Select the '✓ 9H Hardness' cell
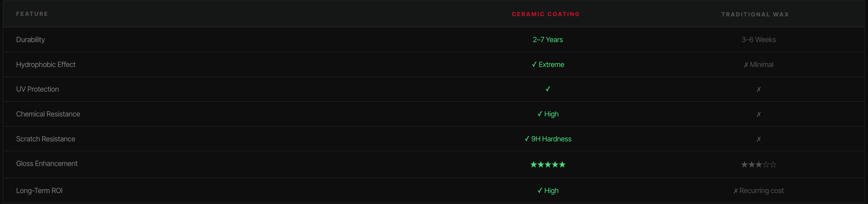 [x=548, y=139]
